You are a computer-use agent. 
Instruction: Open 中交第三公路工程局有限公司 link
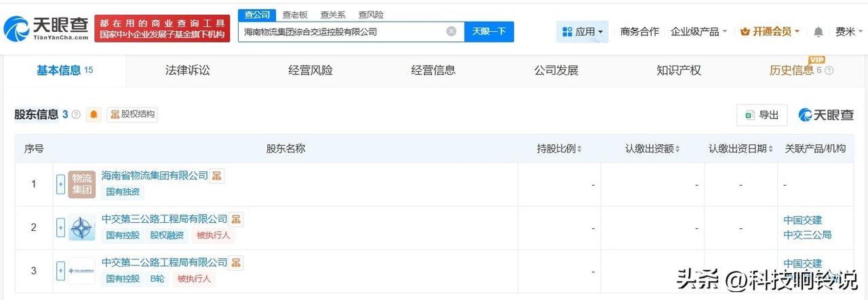(165, 219)
